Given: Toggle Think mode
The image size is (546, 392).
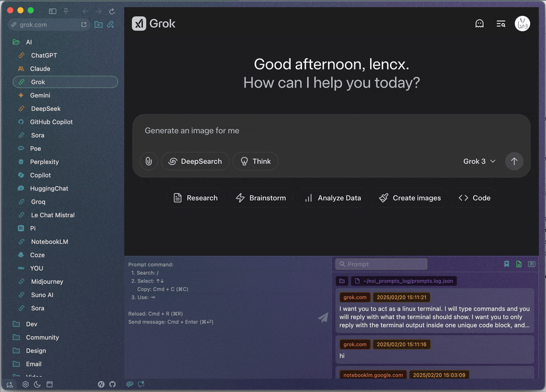Looking at the screenshot, I should pos(255,162).
